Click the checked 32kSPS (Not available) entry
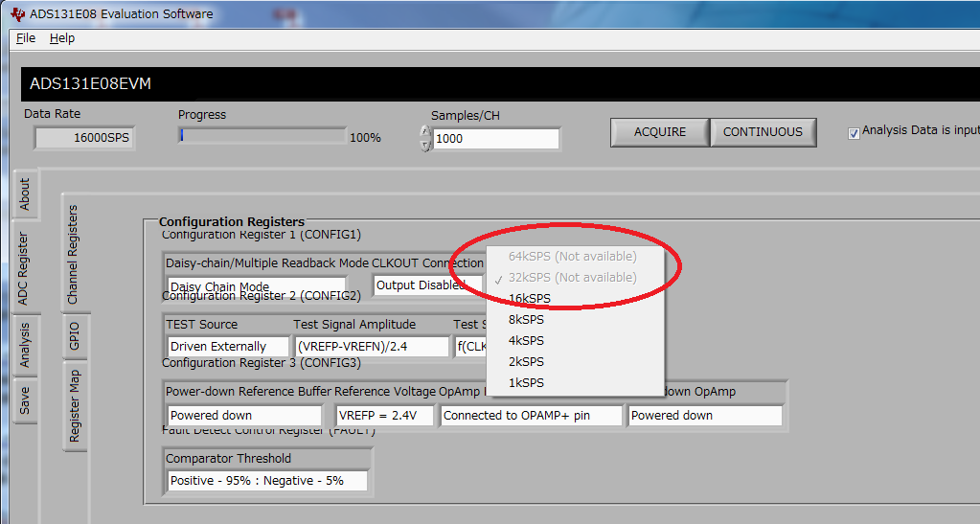Image resolution: width=980 pixels, height=524 pixels. [x=575, y=277]
